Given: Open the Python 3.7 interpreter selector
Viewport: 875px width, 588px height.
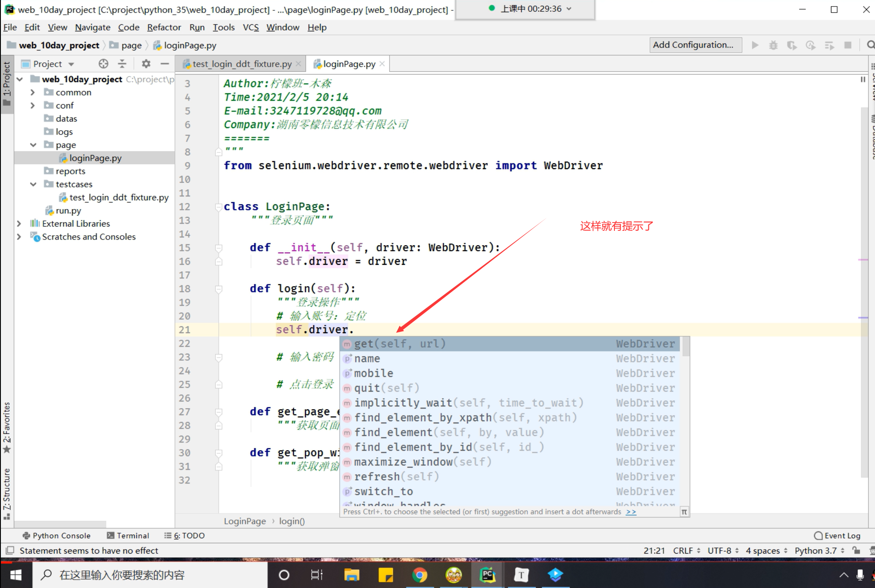Looking at the screenshot, I should pos(819,551).
